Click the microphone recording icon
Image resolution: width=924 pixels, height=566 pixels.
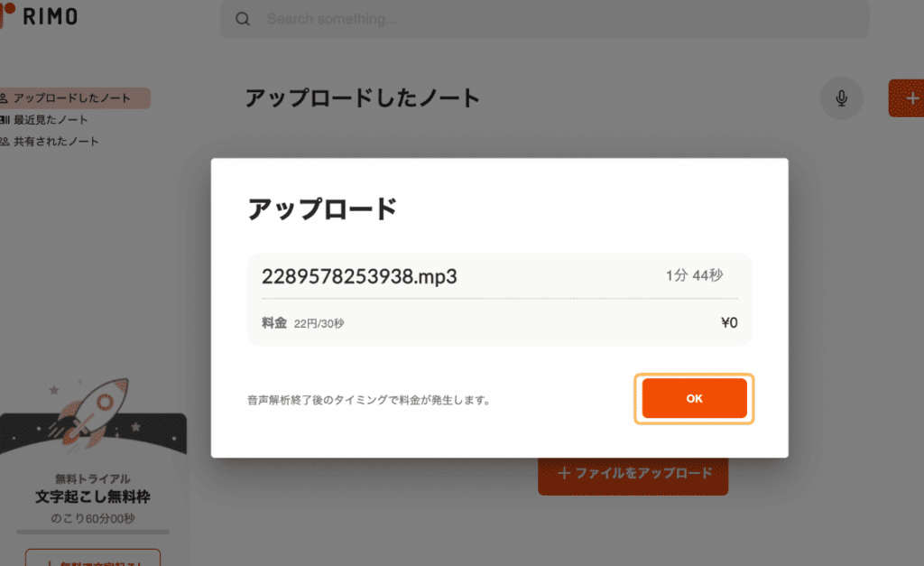pos(841,98)
